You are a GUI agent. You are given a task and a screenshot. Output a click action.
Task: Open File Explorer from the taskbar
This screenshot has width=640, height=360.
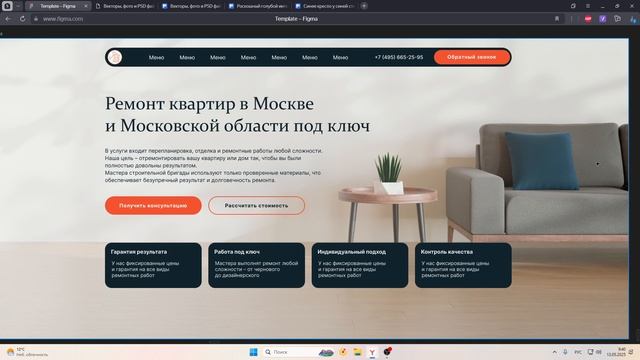(x=358, y=352)
